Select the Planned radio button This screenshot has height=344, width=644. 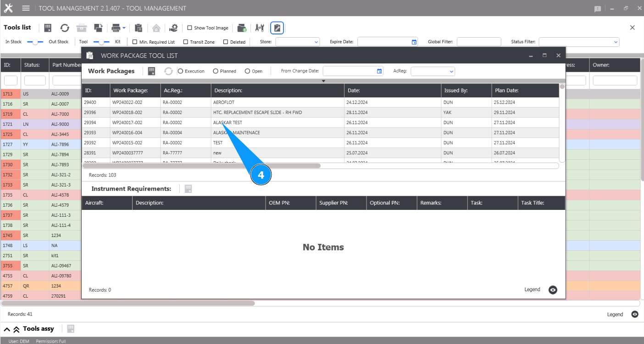(216, 71)
